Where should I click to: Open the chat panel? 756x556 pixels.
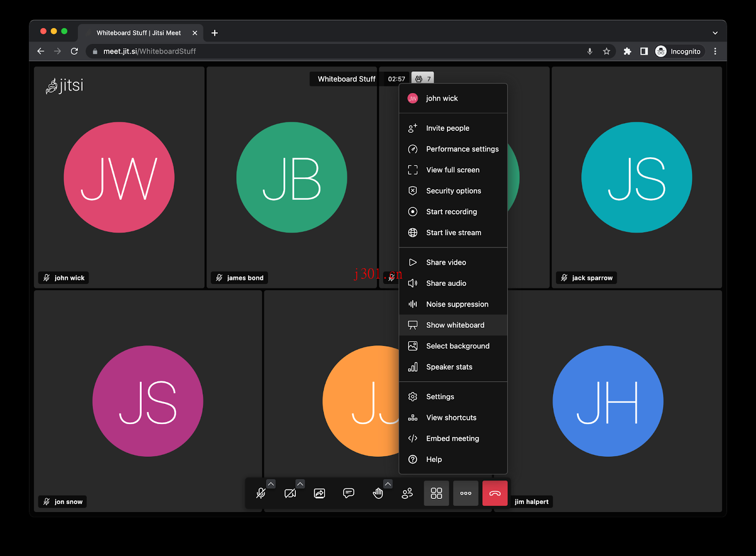click(x=349, y=493)
